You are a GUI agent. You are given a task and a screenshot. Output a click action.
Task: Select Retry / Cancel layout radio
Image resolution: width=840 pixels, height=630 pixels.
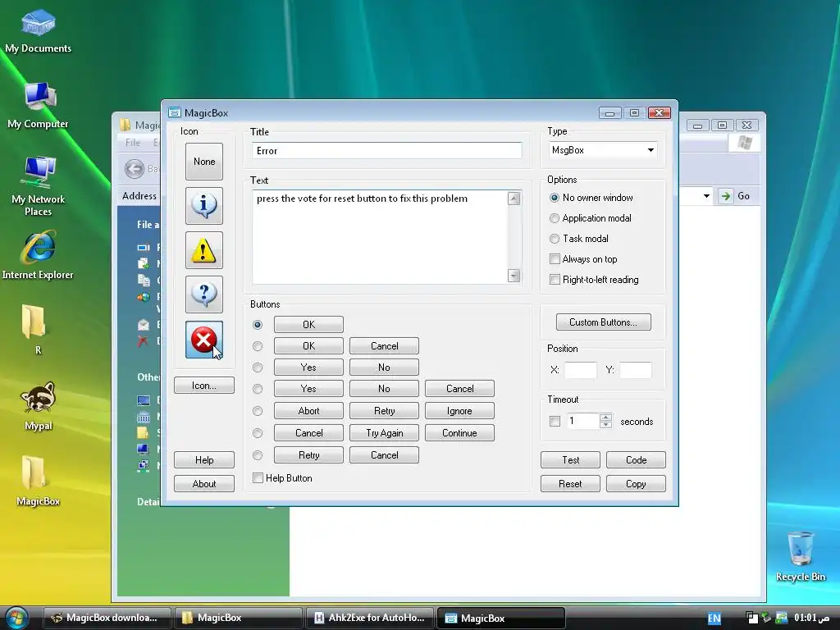pyautogui.click(x=258, y=454)
